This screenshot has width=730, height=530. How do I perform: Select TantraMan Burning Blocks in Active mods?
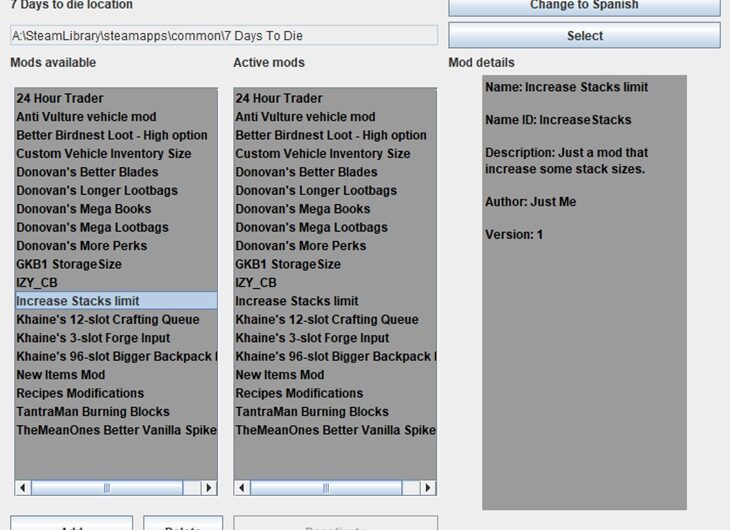click(335, 412)
